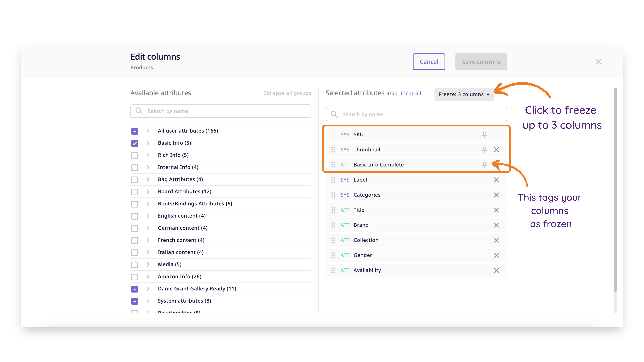
Task: Uncheck the Basic Info group checkbox
Action: (135, 143)
